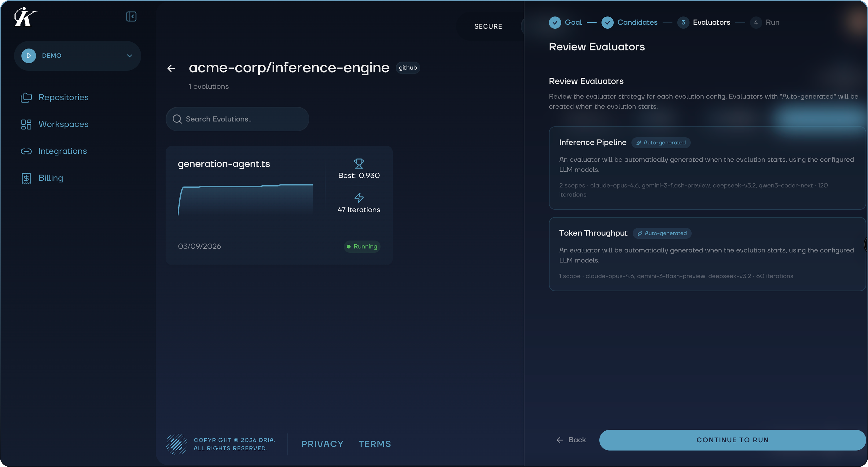Open the Billing page
868x467 pixels.
click(51, 178)
